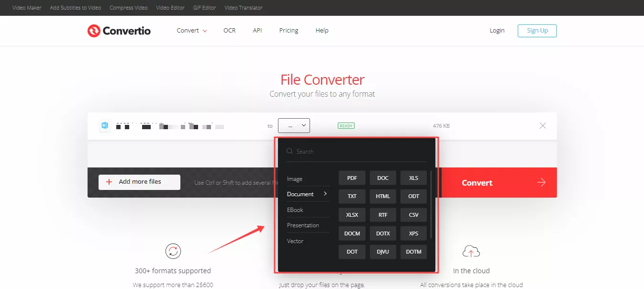Screen dimensions: 644x289
Task: Click the 300+ formats supported circular icon
Action: pyautogui.click(x=173, y=251)
